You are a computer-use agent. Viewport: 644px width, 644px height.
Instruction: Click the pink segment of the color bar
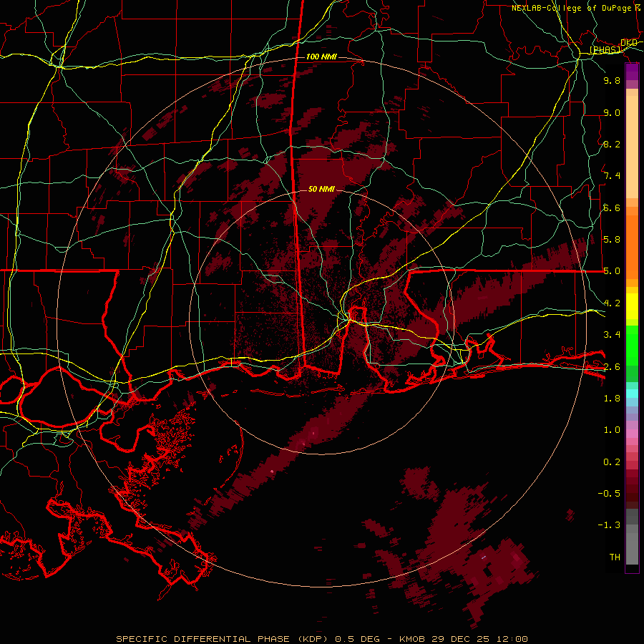point(632,434)
